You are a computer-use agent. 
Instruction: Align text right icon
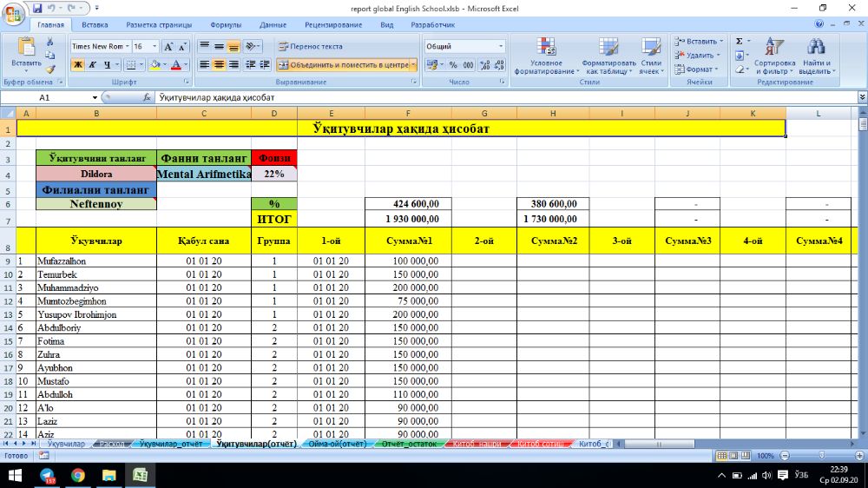[x=233, y=65]
